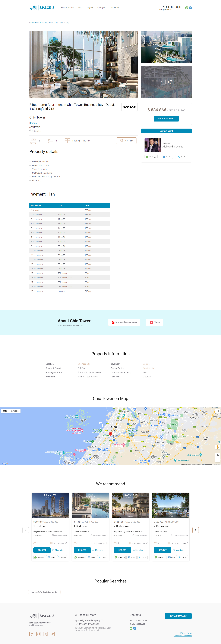Open Privacy Policy link
221x644 pixels.
tap(186, 633)
